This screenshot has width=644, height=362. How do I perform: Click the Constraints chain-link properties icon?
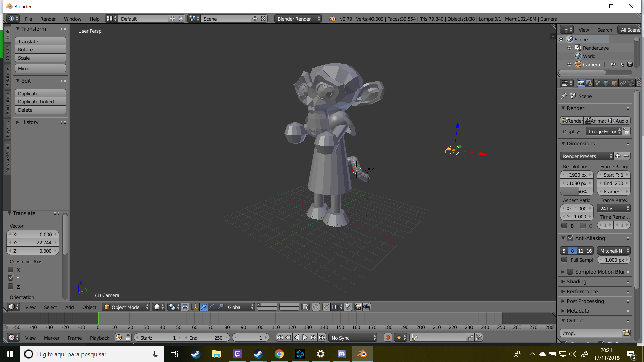coord(623,83)
